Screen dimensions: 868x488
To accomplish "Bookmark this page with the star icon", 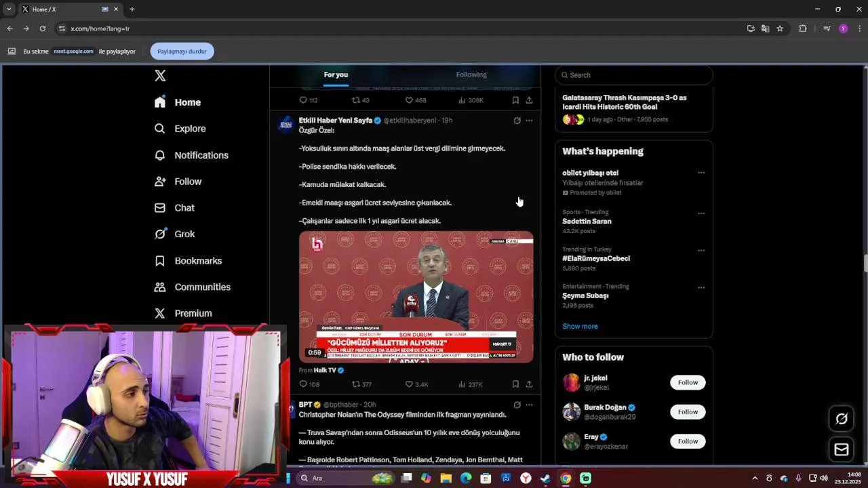I will 780,28.
